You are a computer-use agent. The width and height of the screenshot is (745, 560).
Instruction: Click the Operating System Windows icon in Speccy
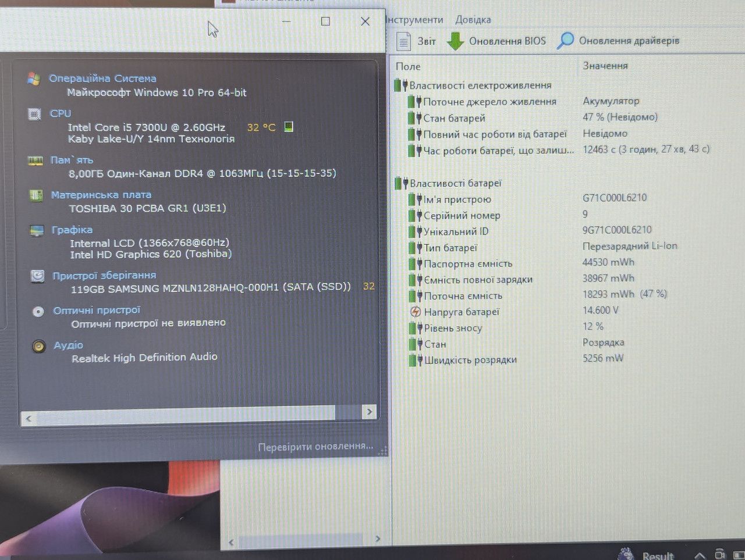point(33,79)
